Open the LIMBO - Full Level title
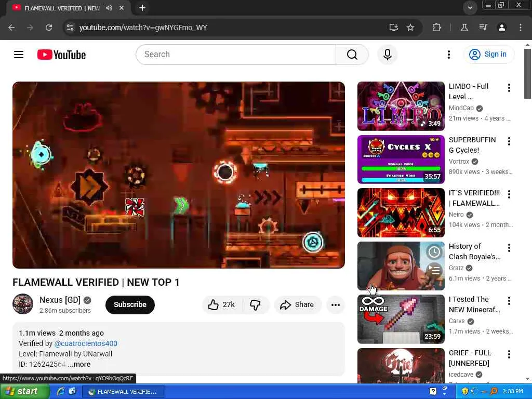532x399 pixels. (469, 91)
